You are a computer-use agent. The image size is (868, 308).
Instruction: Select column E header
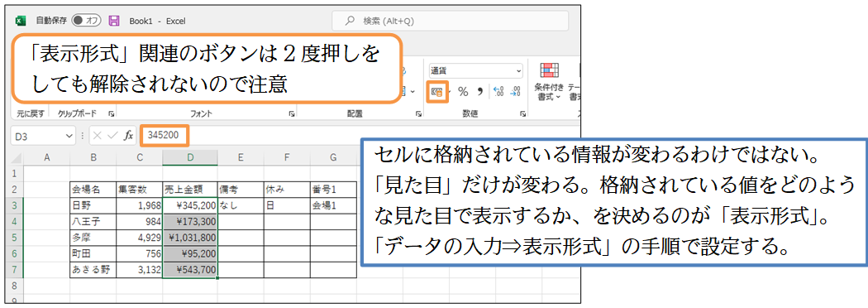[x=241, y=158]
